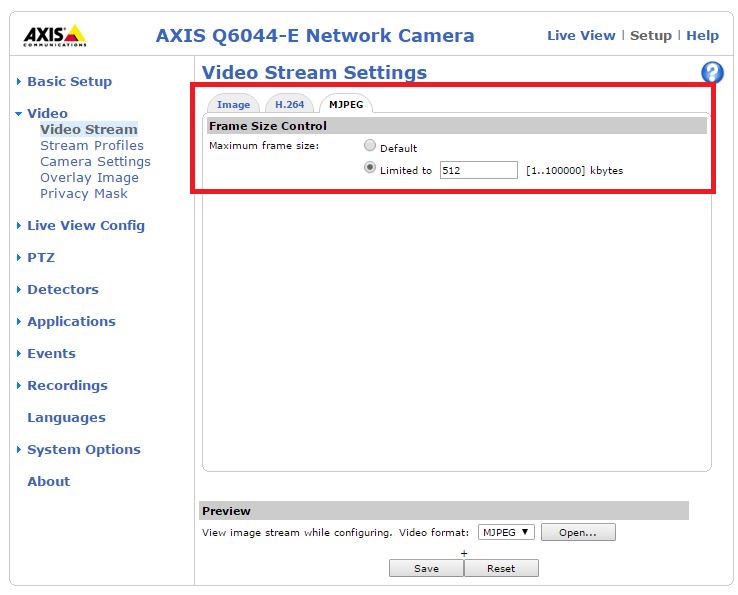Click the blue help question mark icon
This screenshot has height=595, width=738.
click(x=712, y=73)
